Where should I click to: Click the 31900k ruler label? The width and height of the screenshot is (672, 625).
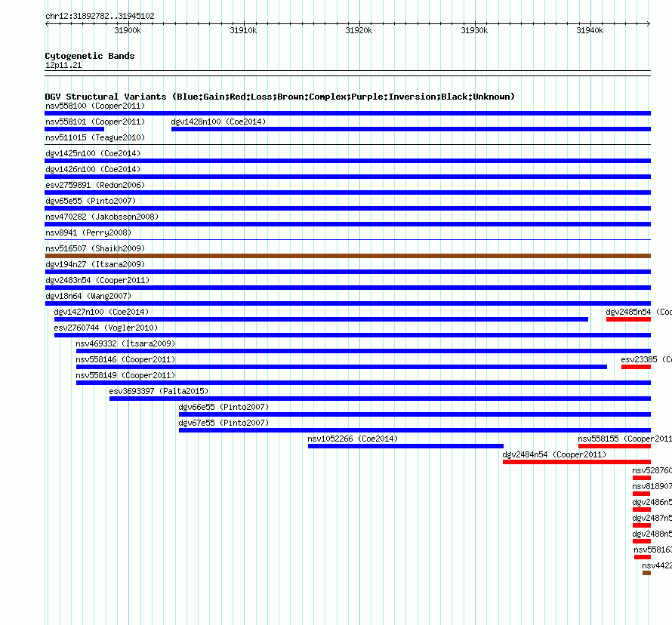(x=128, y=30)
